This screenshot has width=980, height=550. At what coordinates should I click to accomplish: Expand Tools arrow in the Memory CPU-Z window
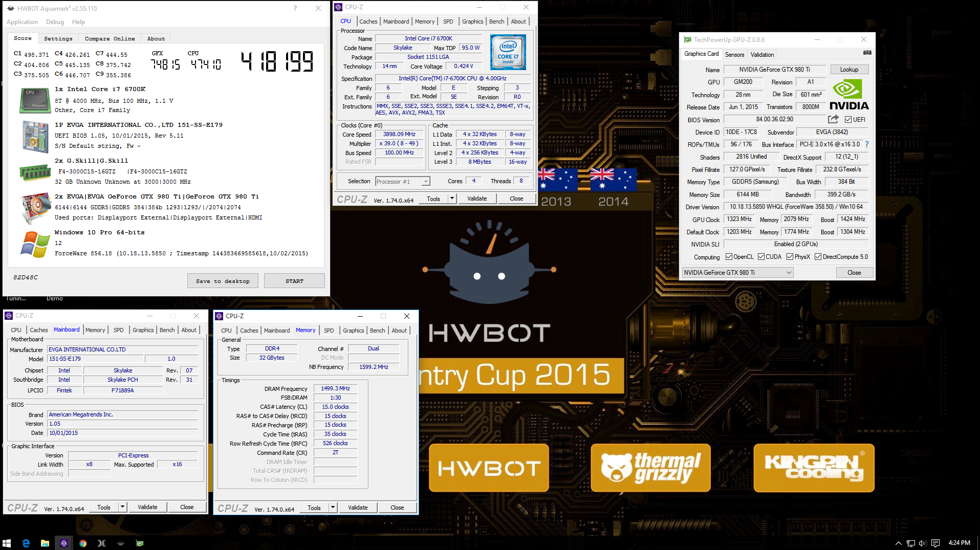point(333,508)
